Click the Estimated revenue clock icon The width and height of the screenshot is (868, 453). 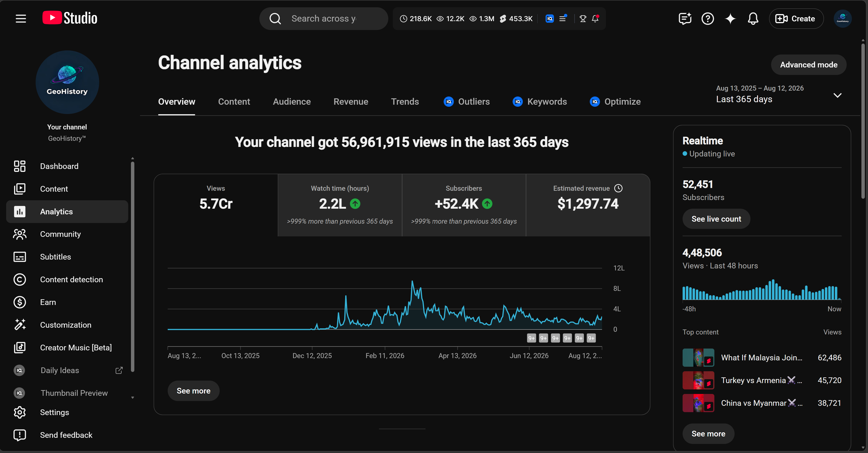618,188
